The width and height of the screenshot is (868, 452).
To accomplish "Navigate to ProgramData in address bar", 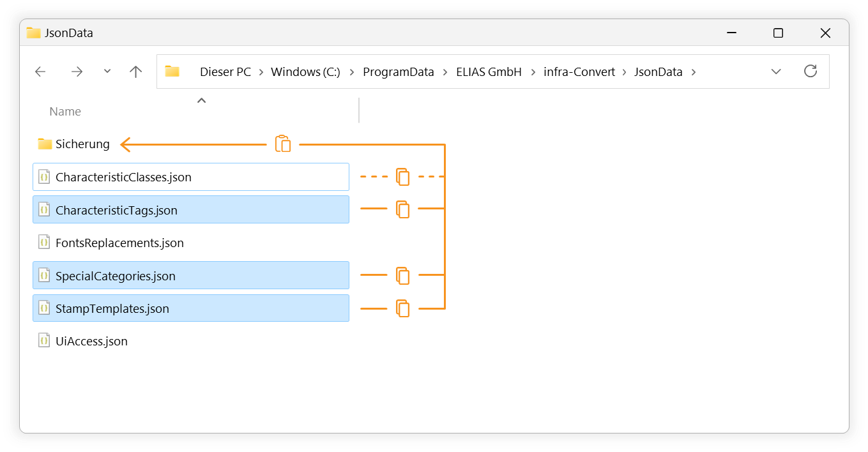I will pos(399,72).
